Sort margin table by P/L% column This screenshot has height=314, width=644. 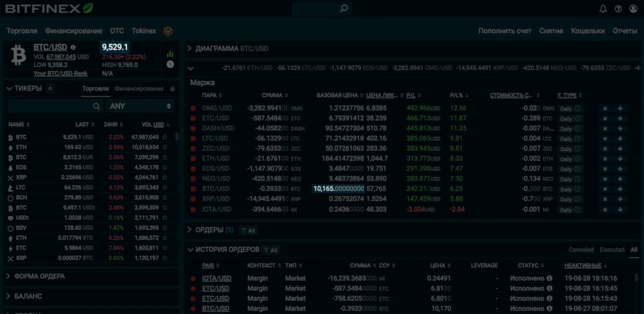coord(459,95)
